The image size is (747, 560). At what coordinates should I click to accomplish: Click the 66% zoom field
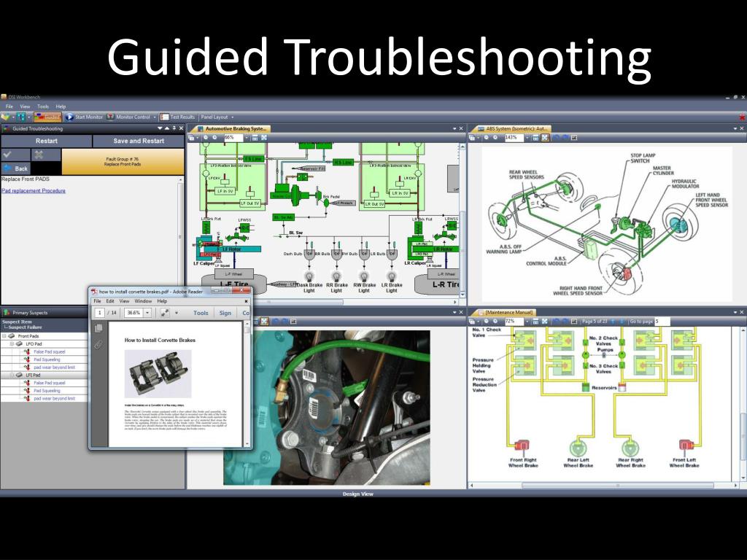click(233, 138)
